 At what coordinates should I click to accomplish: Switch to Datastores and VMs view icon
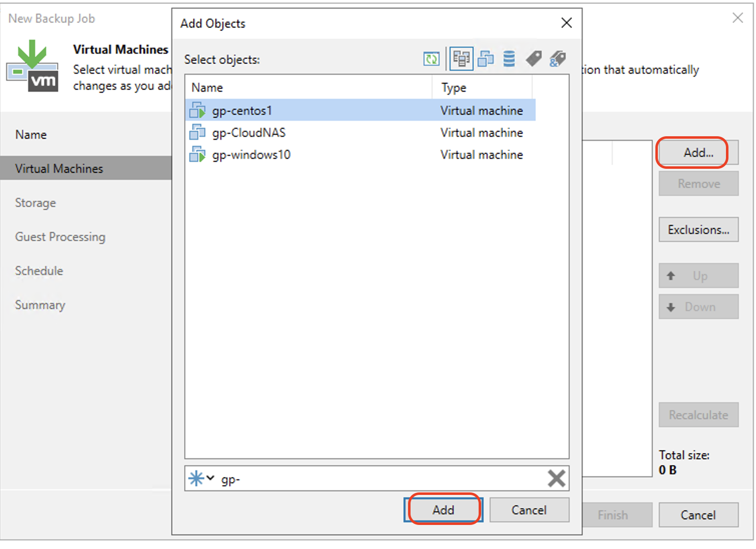click(x=509, y=59)
